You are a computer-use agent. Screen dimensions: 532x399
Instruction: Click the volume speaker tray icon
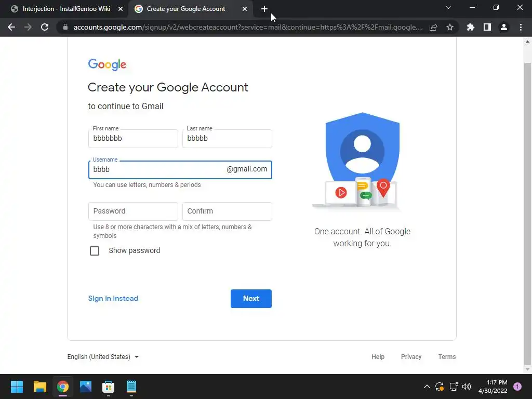[467, 387]
